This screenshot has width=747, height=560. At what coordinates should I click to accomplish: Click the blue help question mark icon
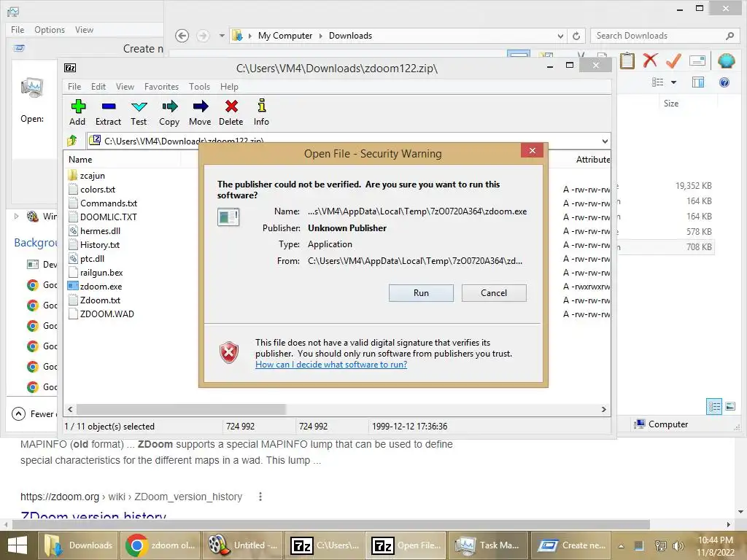click(724, 82)
